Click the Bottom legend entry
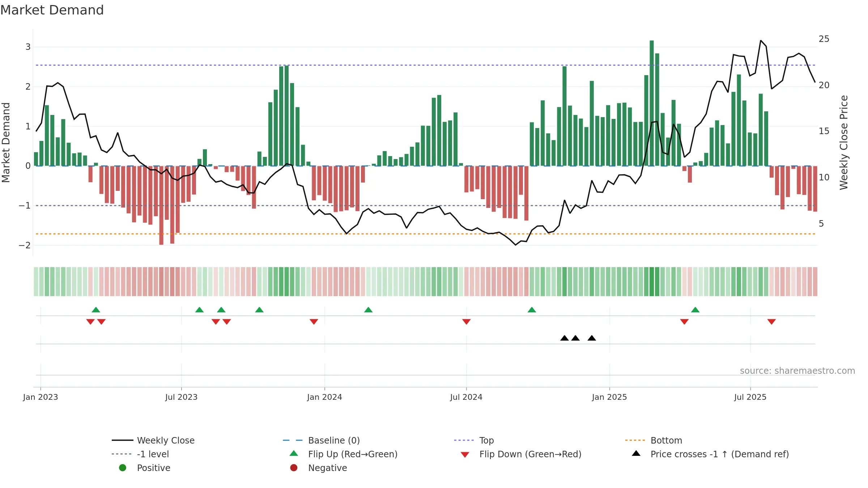Screen dimensions: 868x488 click(x=654, y=440)
